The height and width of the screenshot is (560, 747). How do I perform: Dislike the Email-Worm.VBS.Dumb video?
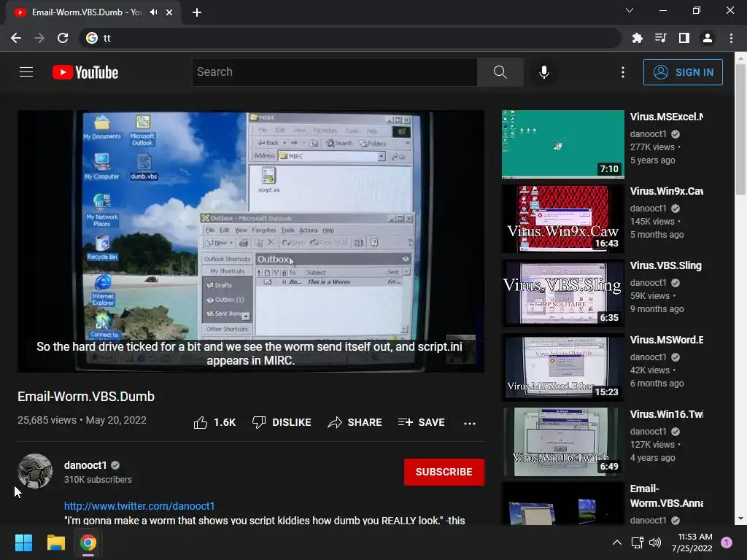point(282,422)
